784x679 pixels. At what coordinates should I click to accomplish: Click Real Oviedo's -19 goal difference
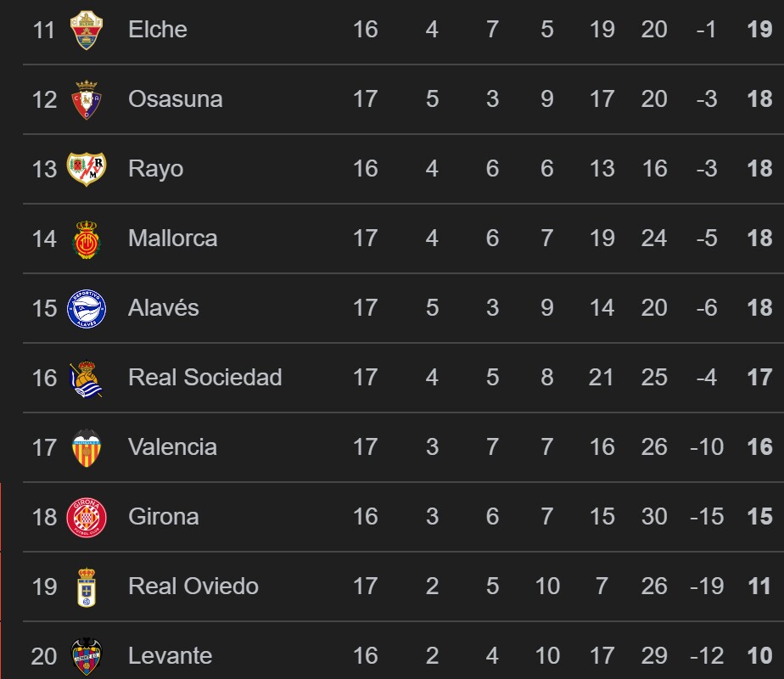(706, 586)
